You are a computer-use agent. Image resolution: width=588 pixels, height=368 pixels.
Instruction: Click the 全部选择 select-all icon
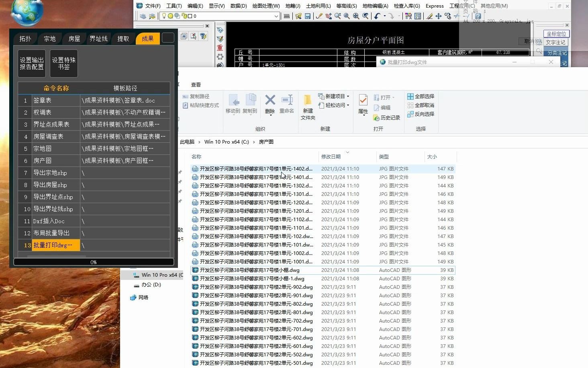[411, 97]
